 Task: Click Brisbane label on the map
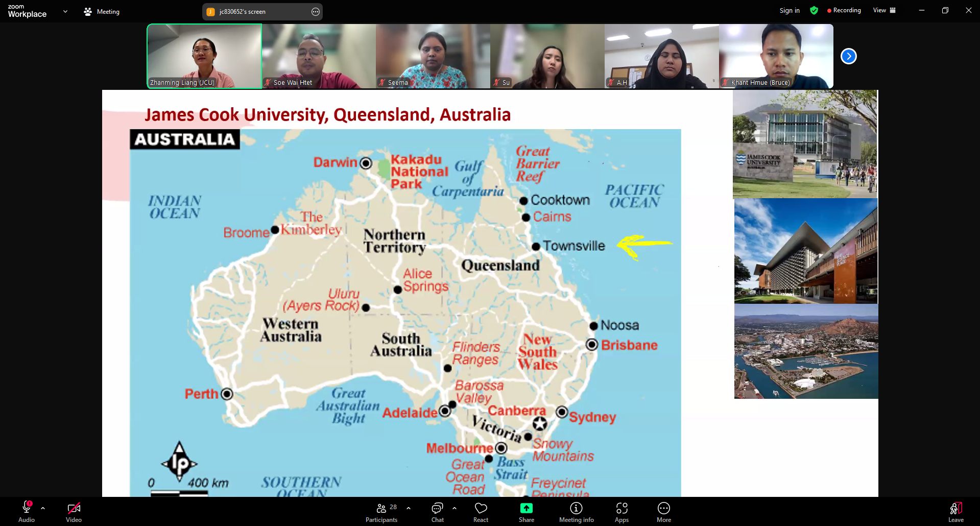click(x=629, y=345)
